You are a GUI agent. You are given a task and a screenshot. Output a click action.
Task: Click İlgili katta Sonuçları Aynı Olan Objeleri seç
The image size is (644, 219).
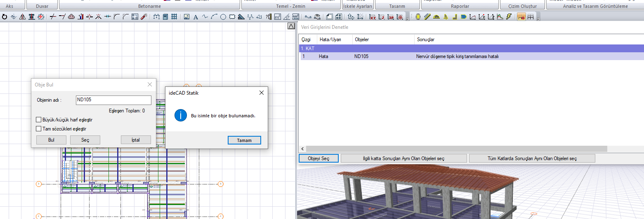click(x=404, y=158)
